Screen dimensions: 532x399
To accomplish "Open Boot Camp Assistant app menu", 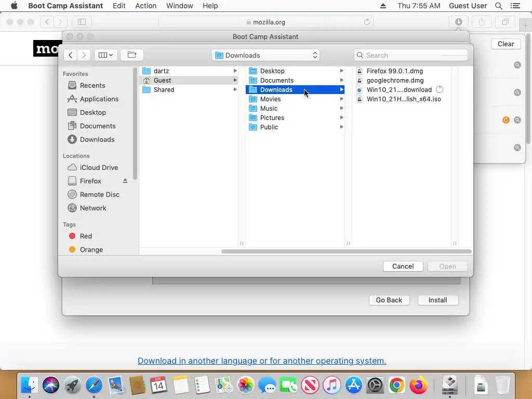I will point(65,6).
